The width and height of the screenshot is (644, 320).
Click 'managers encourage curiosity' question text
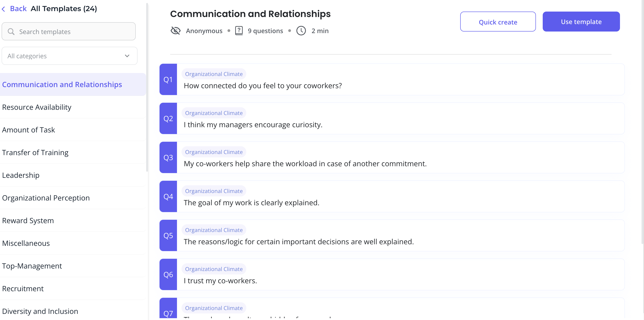click(x=253, y=125)
